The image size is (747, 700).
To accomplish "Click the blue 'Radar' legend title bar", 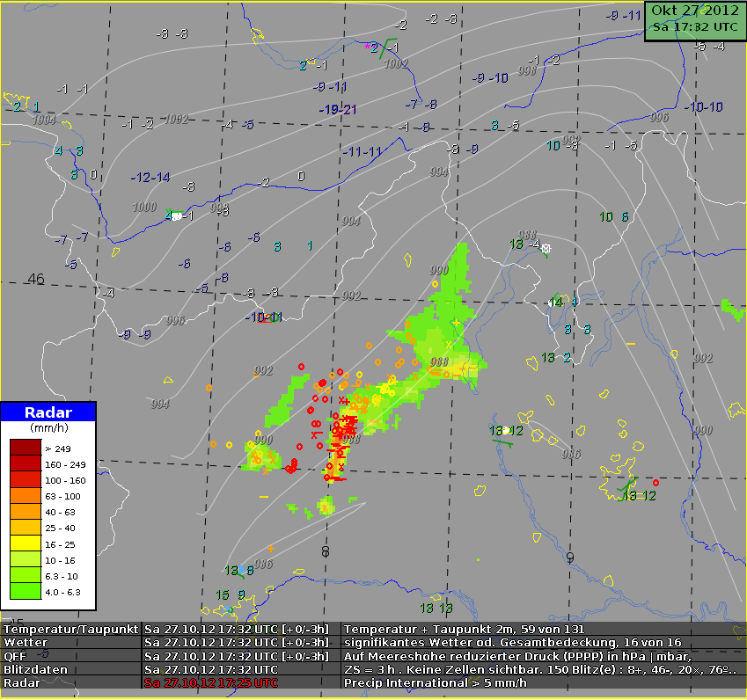I will (x=48, y=412).
